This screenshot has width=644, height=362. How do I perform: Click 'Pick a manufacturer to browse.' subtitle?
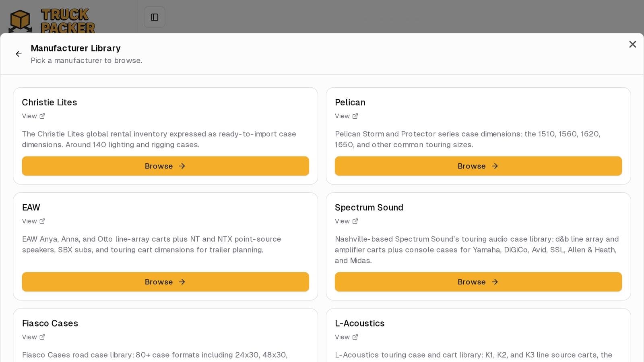click(x=87, y=61)
